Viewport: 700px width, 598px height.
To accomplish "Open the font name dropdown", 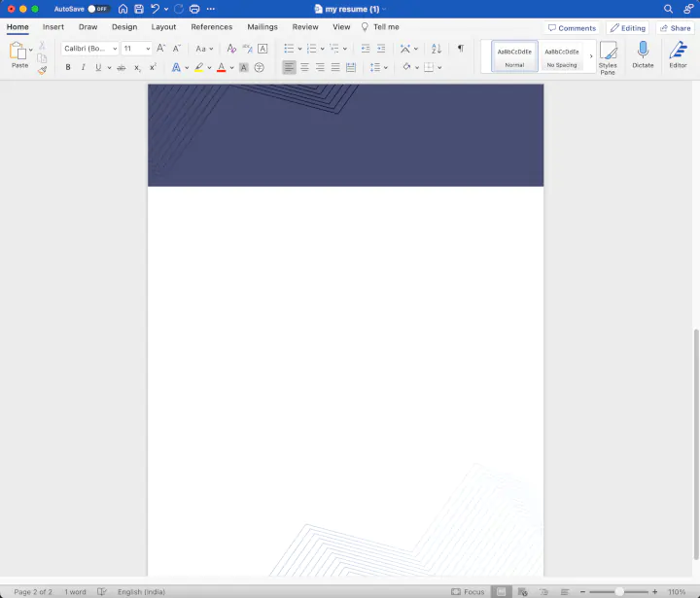I will [x=115, y=49].
